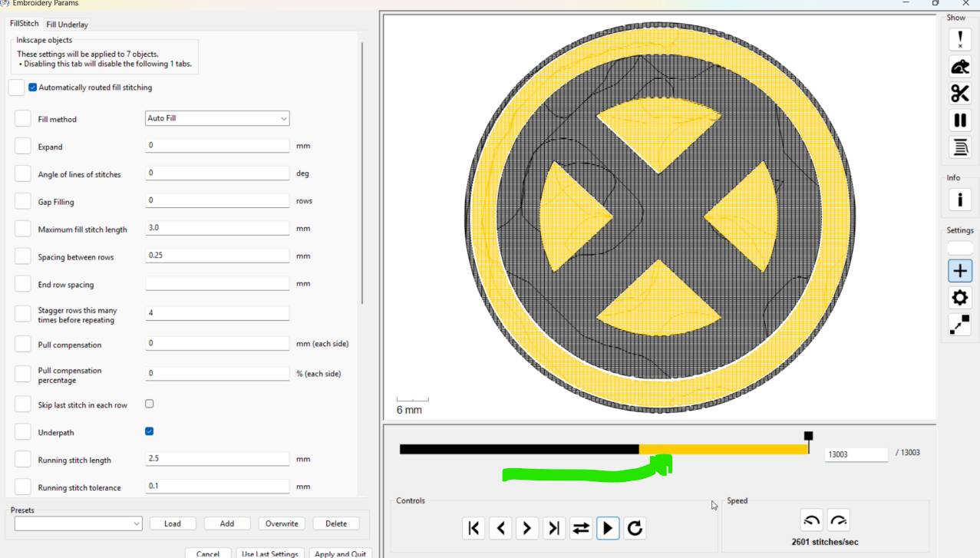Viewport: 980px width, 558px height.
Task: Click Use Last Settings button
Action: [x=270, y=553]
